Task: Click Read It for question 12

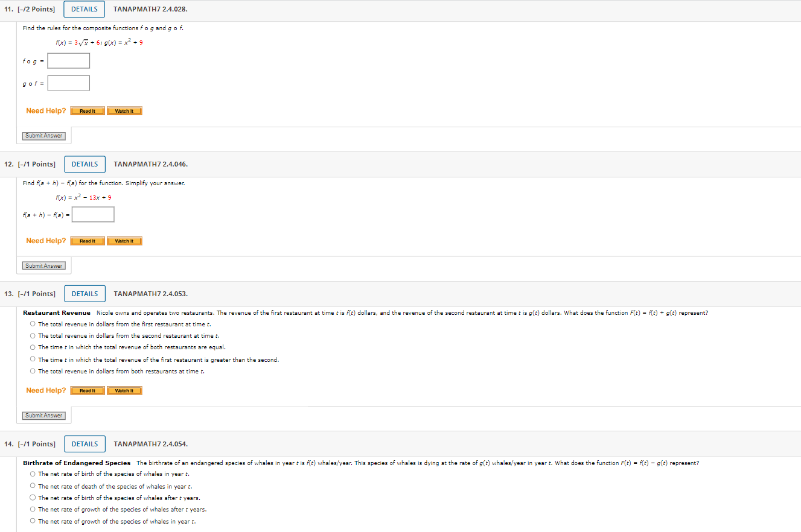Action: (x=88, y=241)
